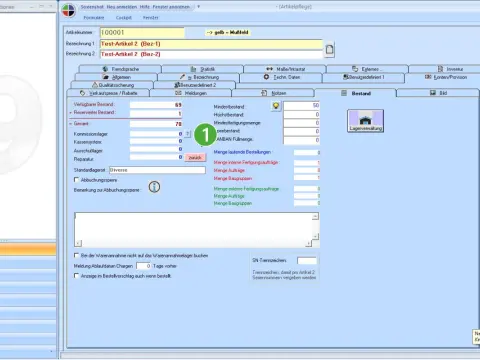
Task: Click Hilfe in the quick access bar
Action: pos(145,7)
